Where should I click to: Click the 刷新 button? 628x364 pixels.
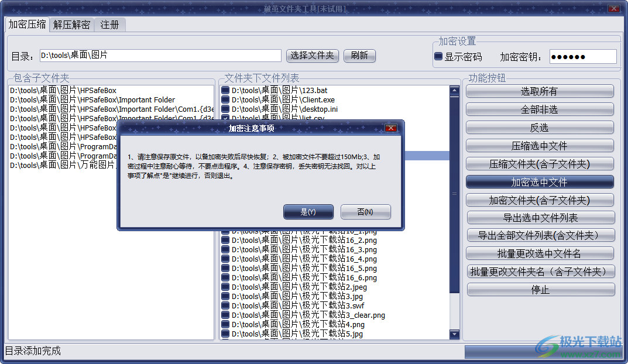[x=359, y=56]
